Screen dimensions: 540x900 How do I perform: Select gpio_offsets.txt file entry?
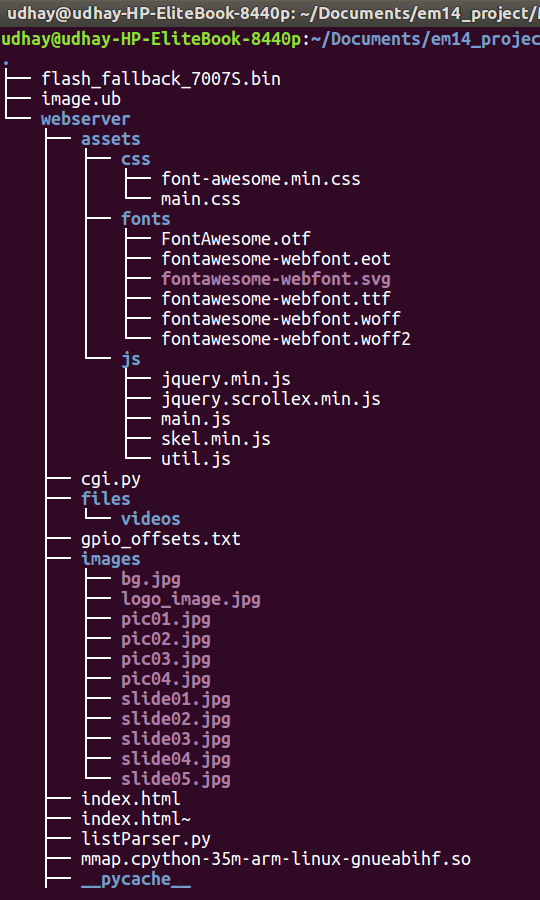161,539
